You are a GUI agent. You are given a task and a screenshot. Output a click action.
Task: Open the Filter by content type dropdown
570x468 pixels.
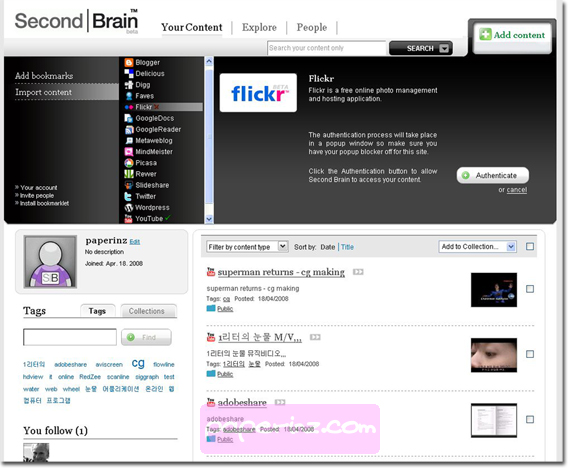point(247,247)
